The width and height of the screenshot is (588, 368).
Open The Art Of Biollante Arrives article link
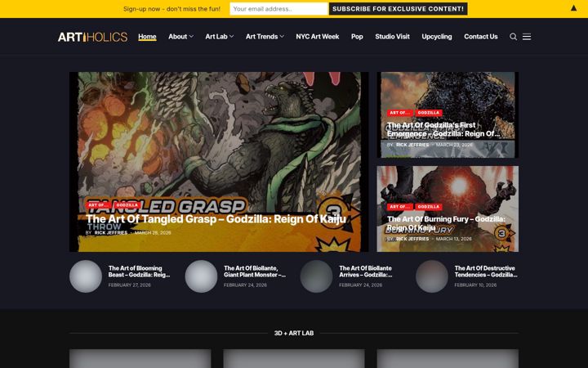(366, 272)
